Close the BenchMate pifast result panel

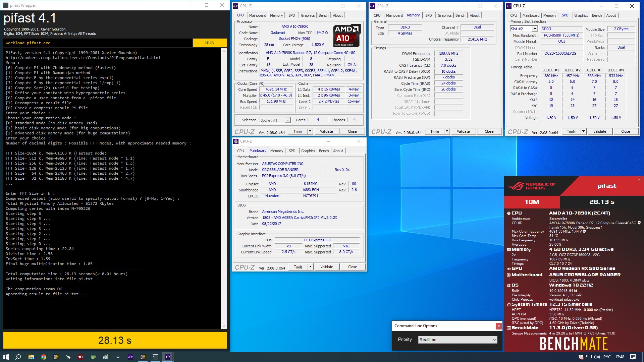tap(640, 180)
